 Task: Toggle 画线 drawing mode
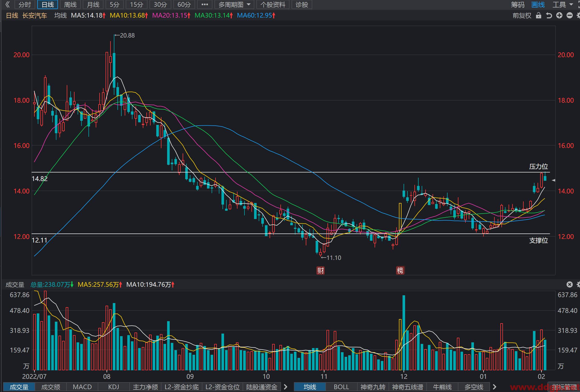coord(538,5)
